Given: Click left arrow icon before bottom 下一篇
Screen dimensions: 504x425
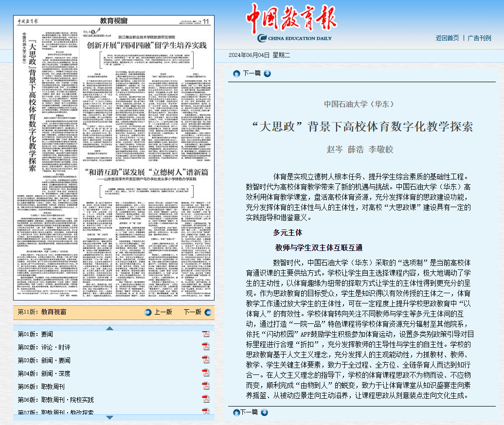Looking at the screenshot, I should coord(236,412).
